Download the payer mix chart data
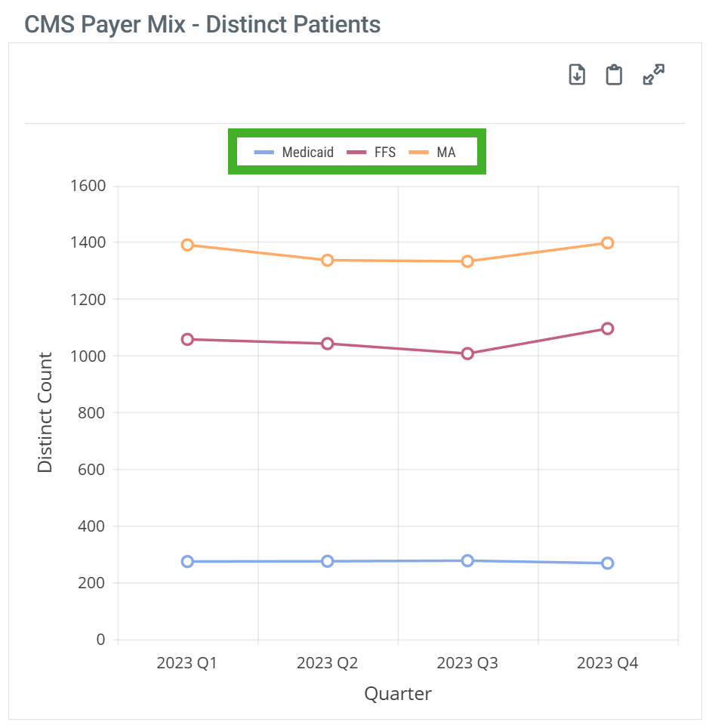709x728 pixels. [x=577, y=75]
